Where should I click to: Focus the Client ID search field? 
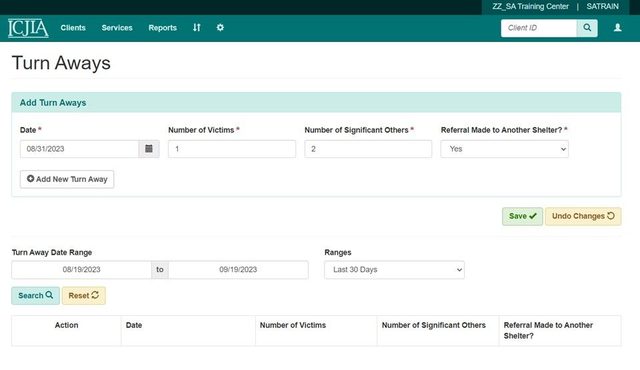click(x=539, y=28)
